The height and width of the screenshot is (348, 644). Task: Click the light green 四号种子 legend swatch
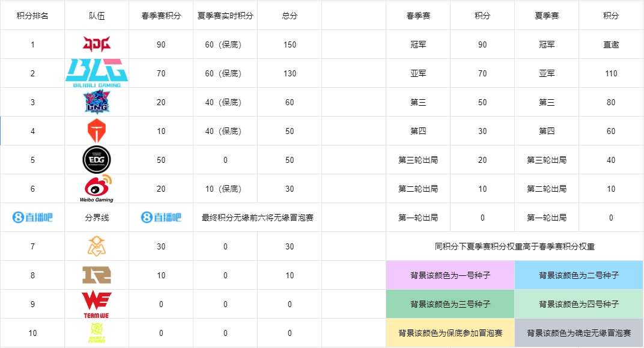click(x=579, y=304)
